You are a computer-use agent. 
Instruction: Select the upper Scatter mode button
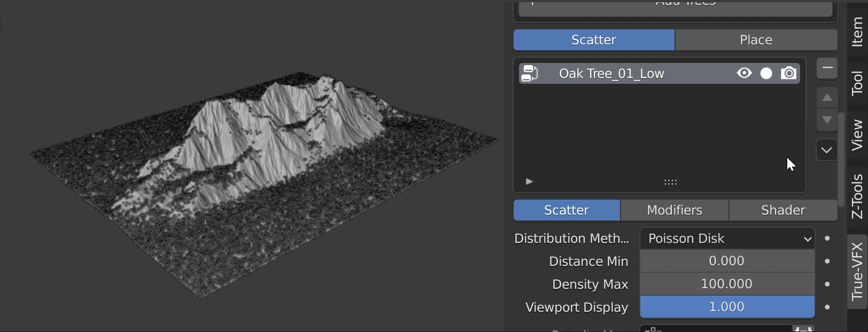tap(594, 40)
